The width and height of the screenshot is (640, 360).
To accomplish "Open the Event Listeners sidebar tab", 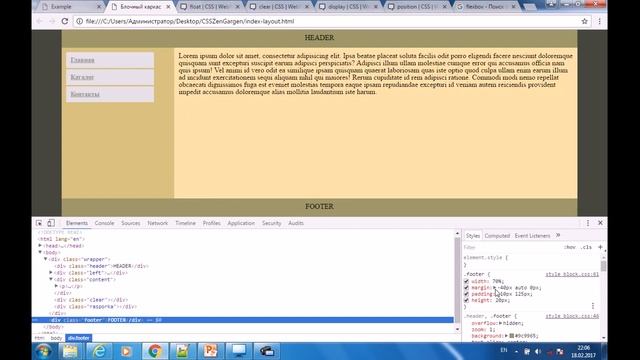I will point(532,236).
